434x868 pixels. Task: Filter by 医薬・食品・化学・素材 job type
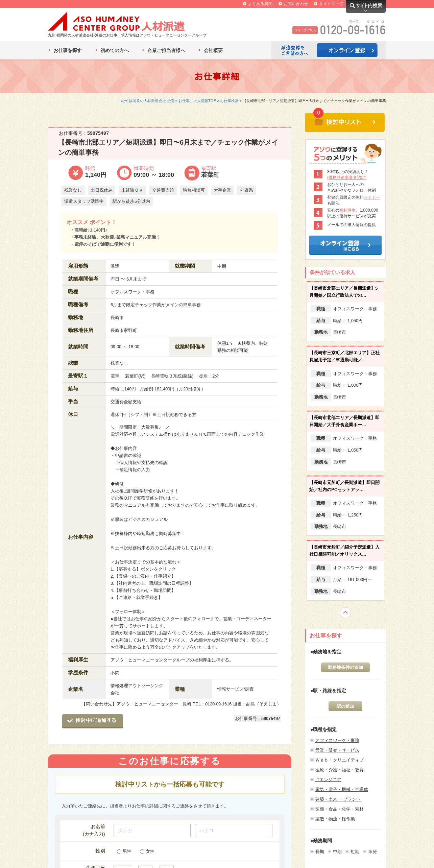point(339,809)
